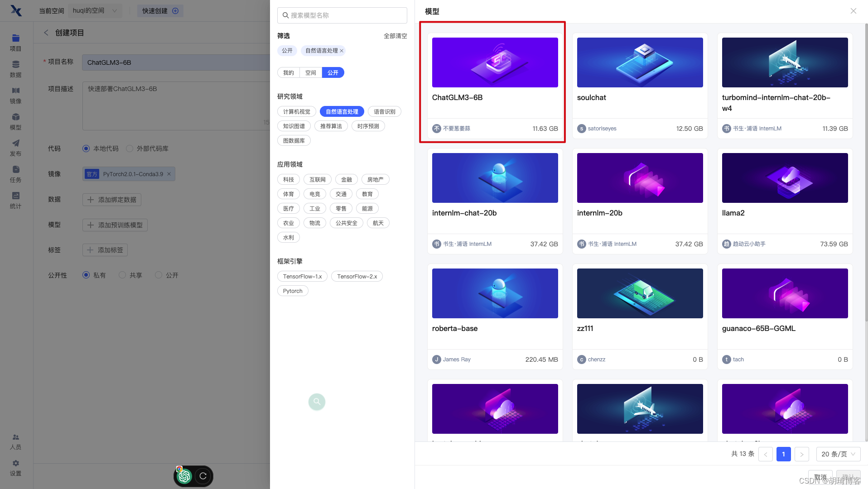Select the llama2 model thumbnail
868x489 pixels.
(785, 178)
